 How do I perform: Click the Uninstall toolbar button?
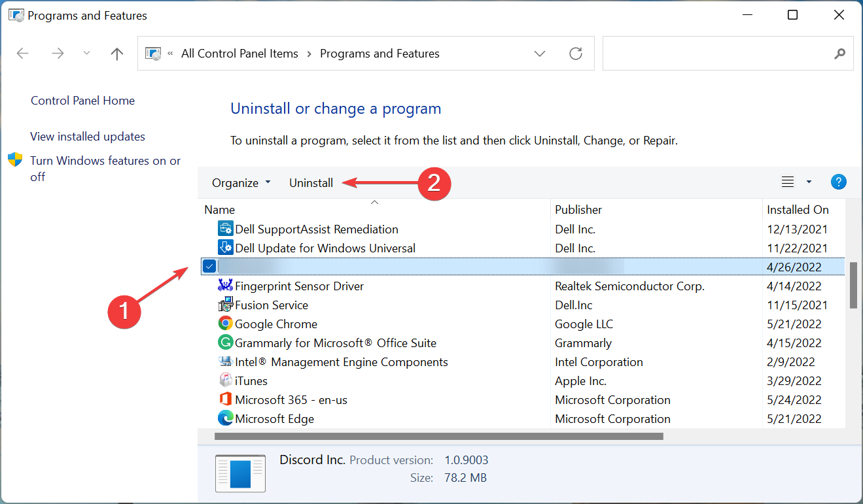click(311, 183)
